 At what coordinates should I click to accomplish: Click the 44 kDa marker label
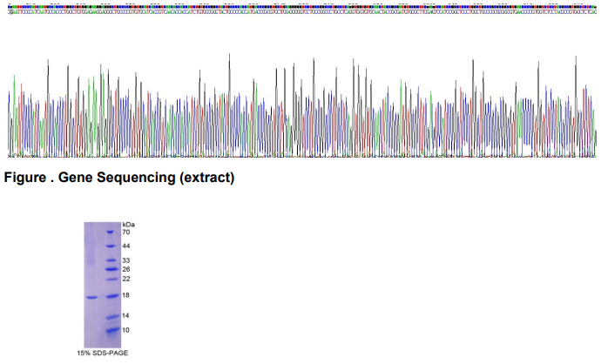click(x=125, y=246)
